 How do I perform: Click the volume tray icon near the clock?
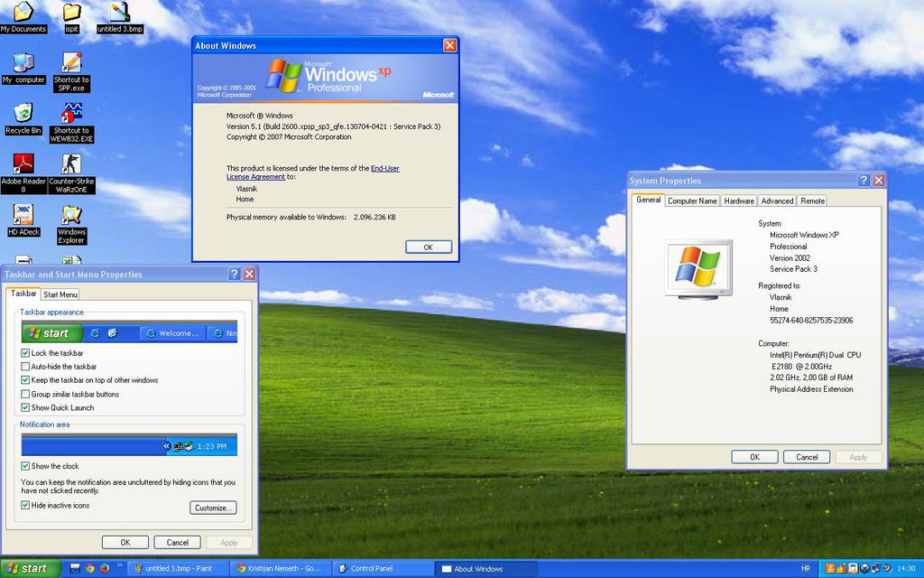point(887,568)
